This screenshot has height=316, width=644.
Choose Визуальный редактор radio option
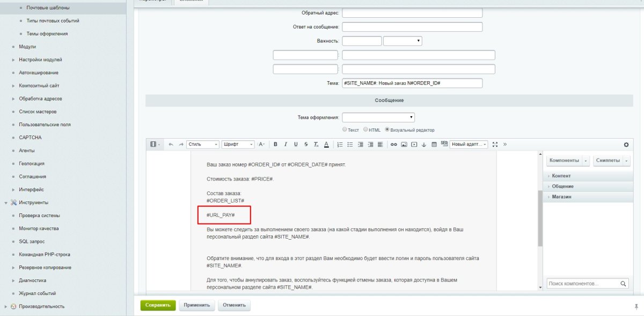(387, 130)
